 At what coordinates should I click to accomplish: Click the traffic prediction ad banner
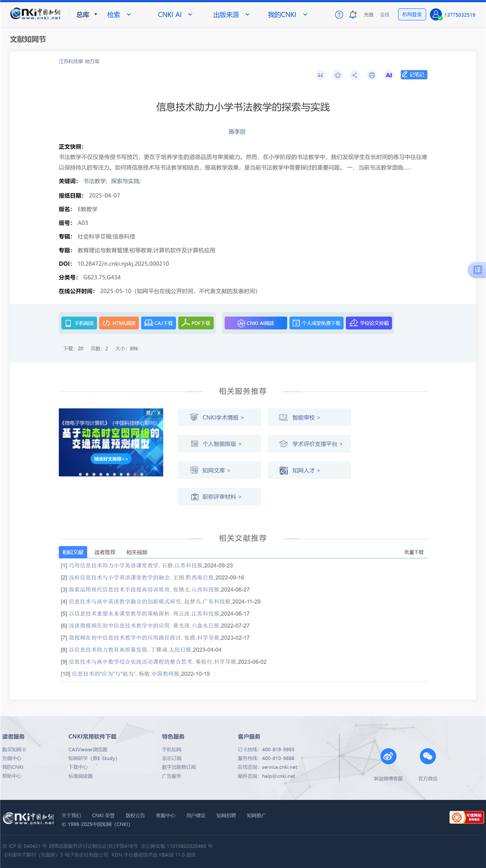coord(111,442)
